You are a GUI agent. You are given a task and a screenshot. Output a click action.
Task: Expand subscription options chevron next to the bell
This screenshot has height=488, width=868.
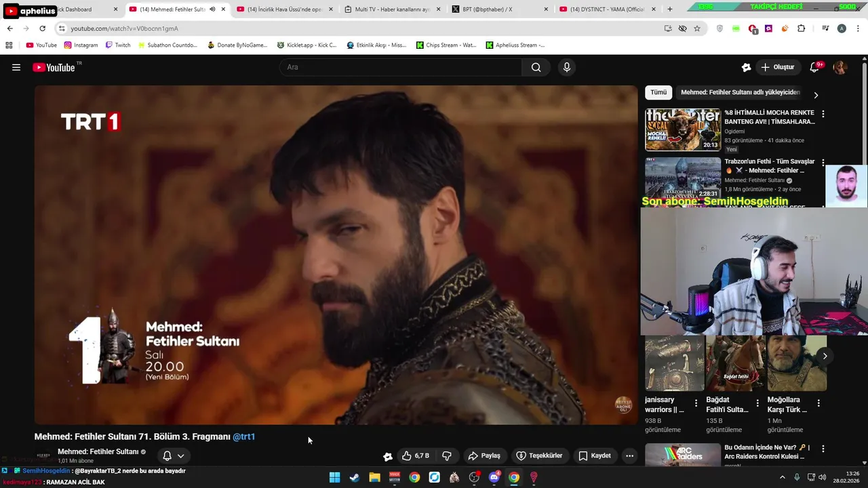180,455
